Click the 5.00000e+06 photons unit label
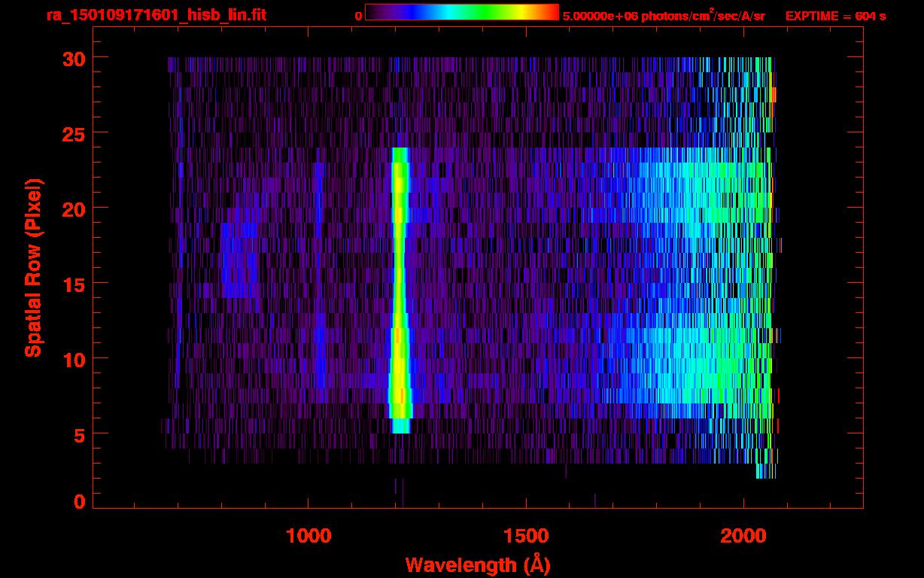Screen dimensions: 924x578 pos(664,16)
